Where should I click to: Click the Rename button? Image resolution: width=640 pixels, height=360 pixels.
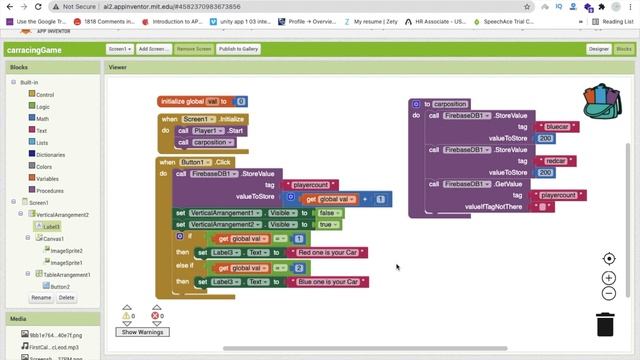[41, 298]
